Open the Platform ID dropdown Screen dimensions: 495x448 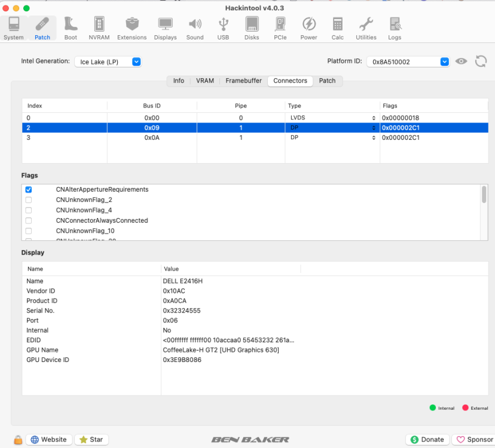pyautogui.click(x=408, y=62)
